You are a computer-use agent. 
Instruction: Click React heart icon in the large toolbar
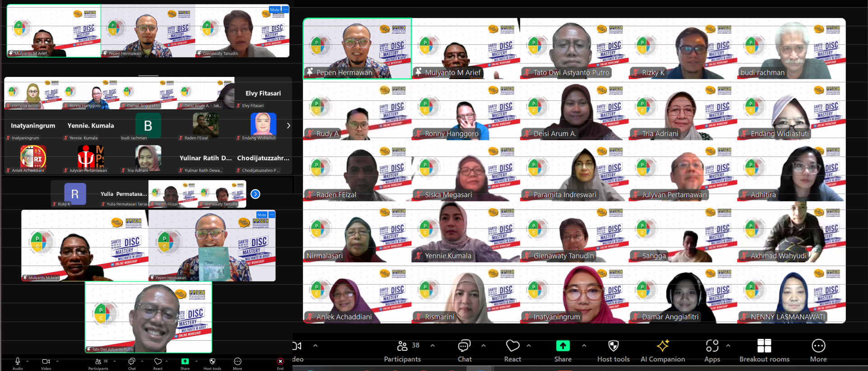[512, 346]
